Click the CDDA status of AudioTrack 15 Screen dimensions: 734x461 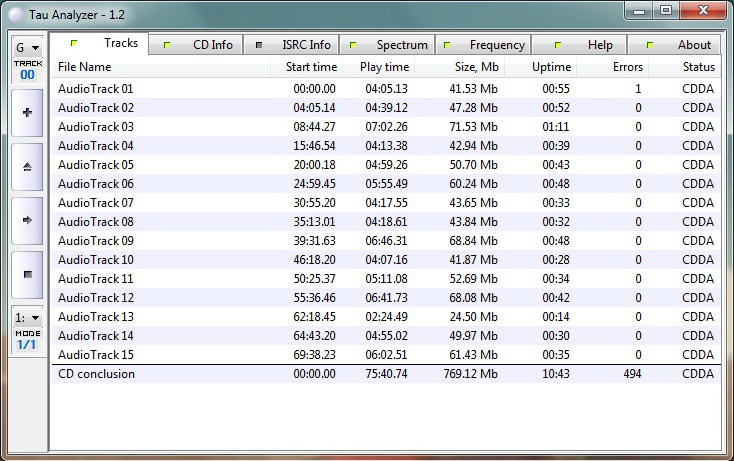[698, 355]
